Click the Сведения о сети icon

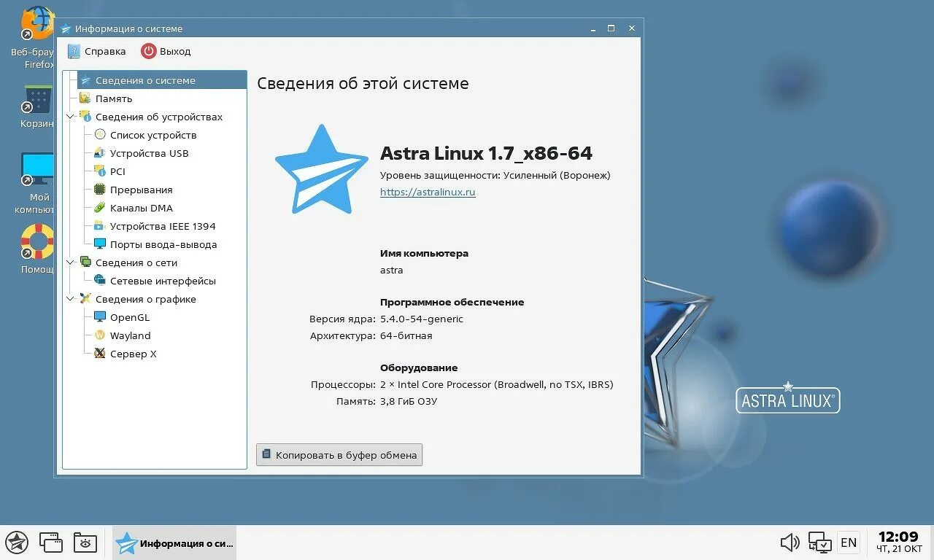click(x=85, y=262)
